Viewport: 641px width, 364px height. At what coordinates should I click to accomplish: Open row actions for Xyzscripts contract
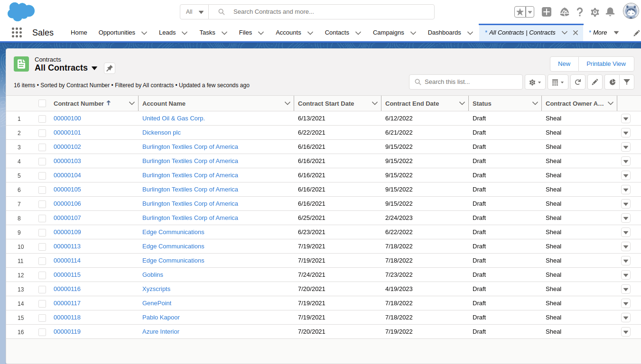coord(626,289)
